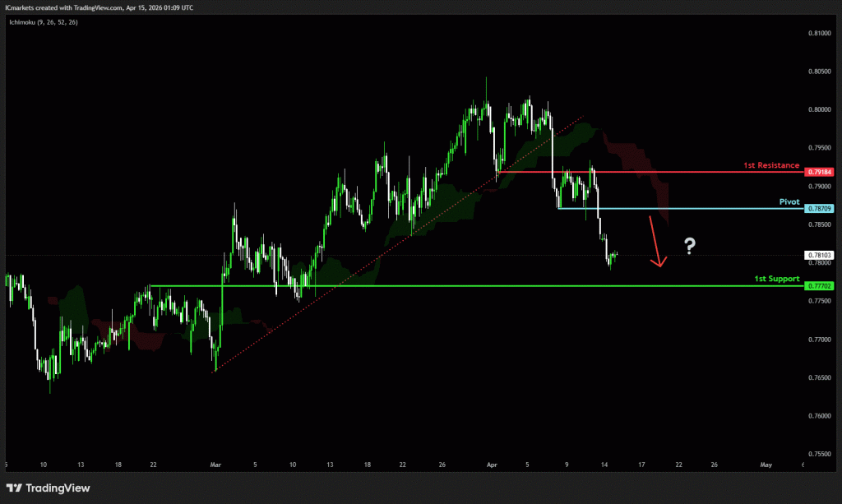Click the 0.75500 price axis label

820,453
